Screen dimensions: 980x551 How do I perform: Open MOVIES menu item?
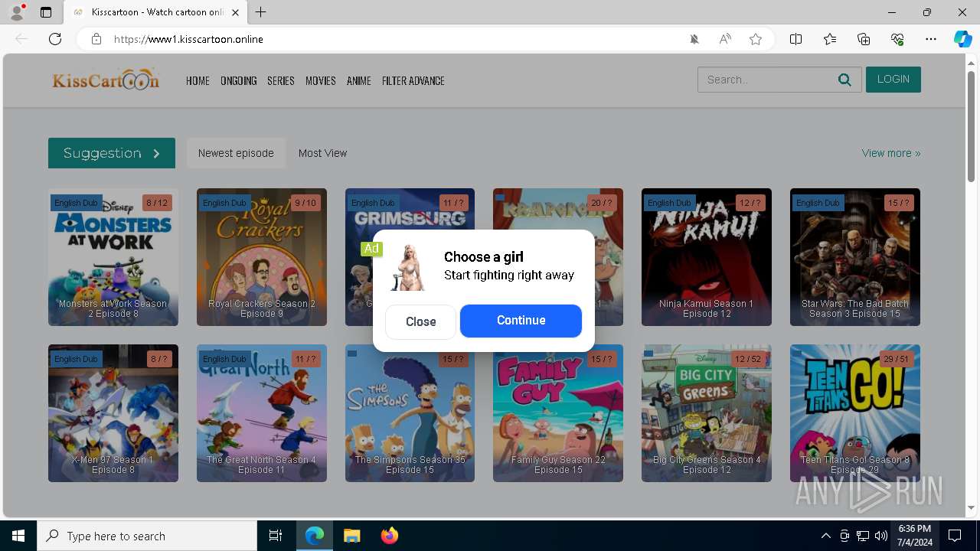click(x=321, y=81)
